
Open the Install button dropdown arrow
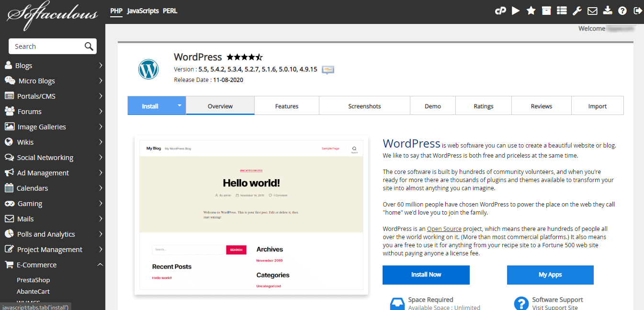180,105
